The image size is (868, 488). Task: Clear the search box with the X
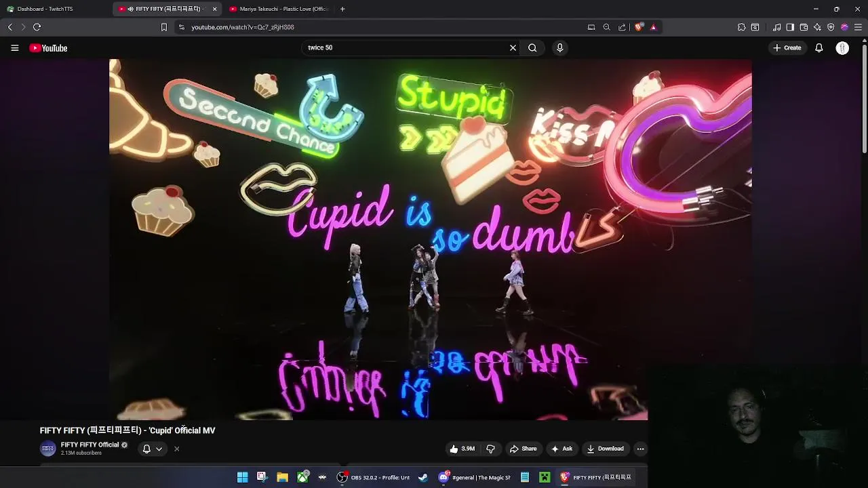click(x=513, y=47)
